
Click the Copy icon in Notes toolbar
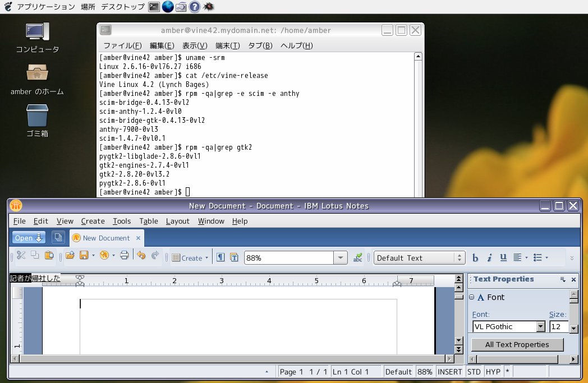(x=35, y=255)
